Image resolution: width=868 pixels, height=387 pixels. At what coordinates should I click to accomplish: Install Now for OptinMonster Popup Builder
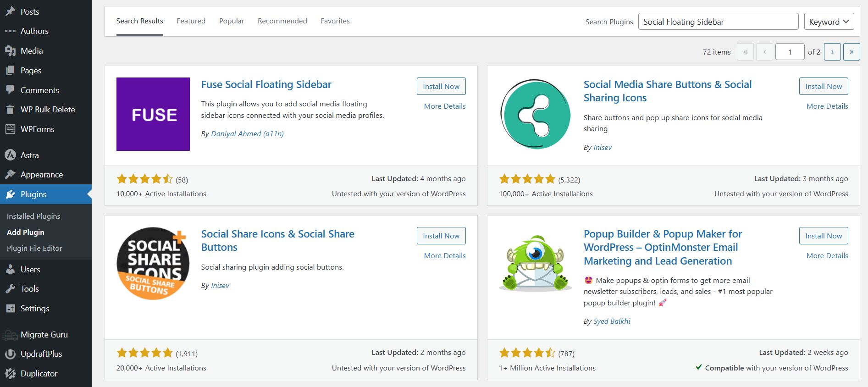[x=824, y=236]
